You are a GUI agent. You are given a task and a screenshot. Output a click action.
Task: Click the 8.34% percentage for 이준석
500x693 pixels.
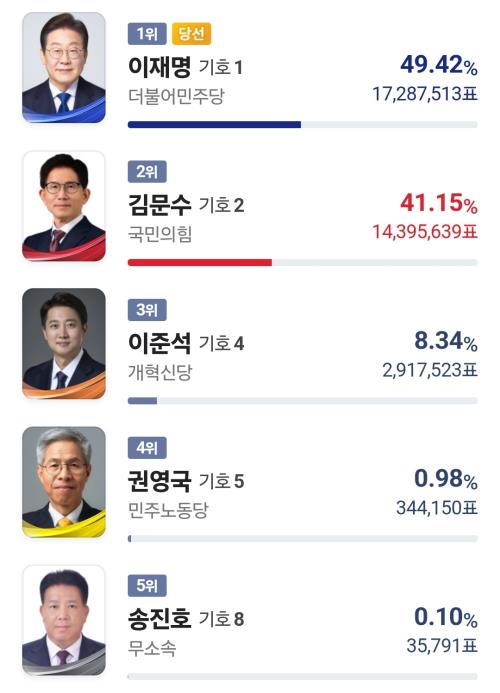click(x=446, y=341)
